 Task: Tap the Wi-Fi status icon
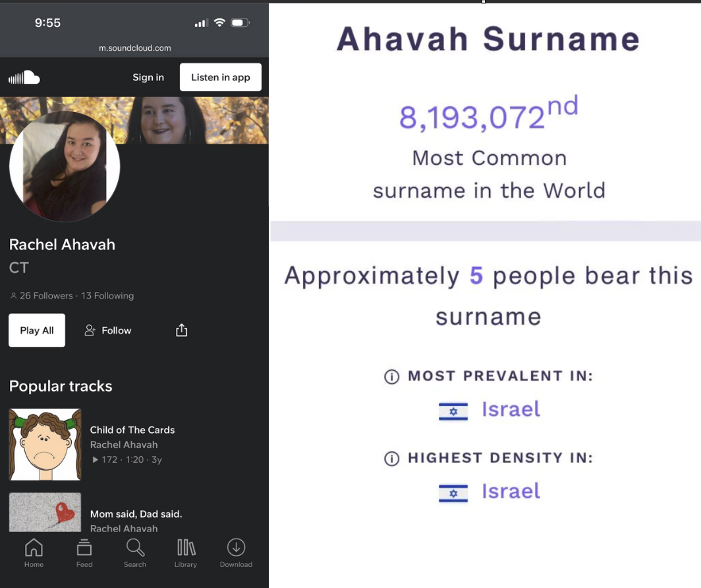[219, 22]
